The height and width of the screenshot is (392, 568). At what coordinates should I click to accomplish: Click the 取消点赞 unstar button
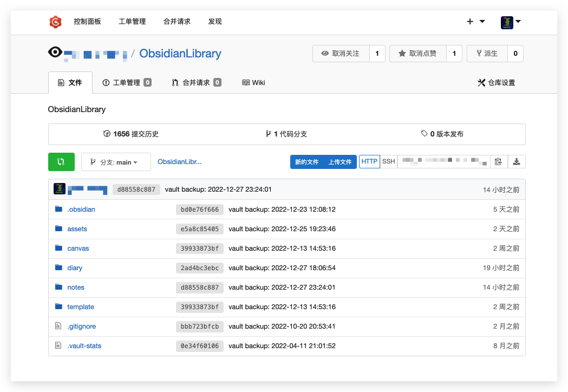[418, 54]
